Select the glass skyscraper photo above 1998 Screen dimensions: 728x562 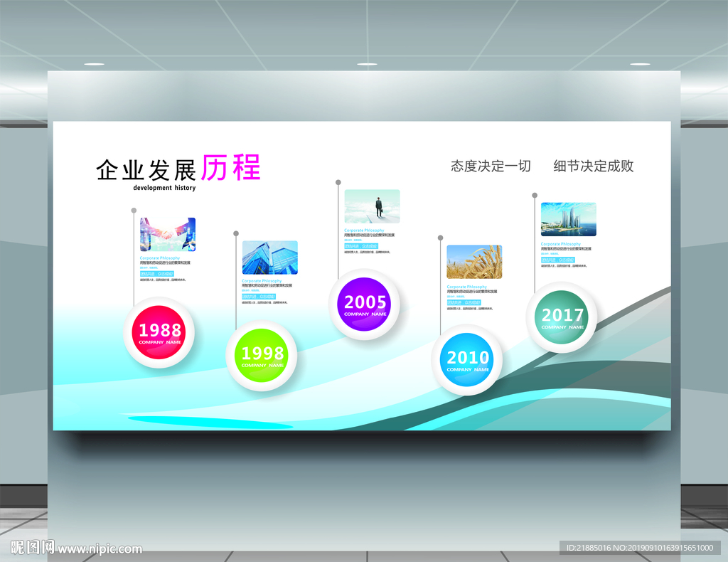point(269,258)
